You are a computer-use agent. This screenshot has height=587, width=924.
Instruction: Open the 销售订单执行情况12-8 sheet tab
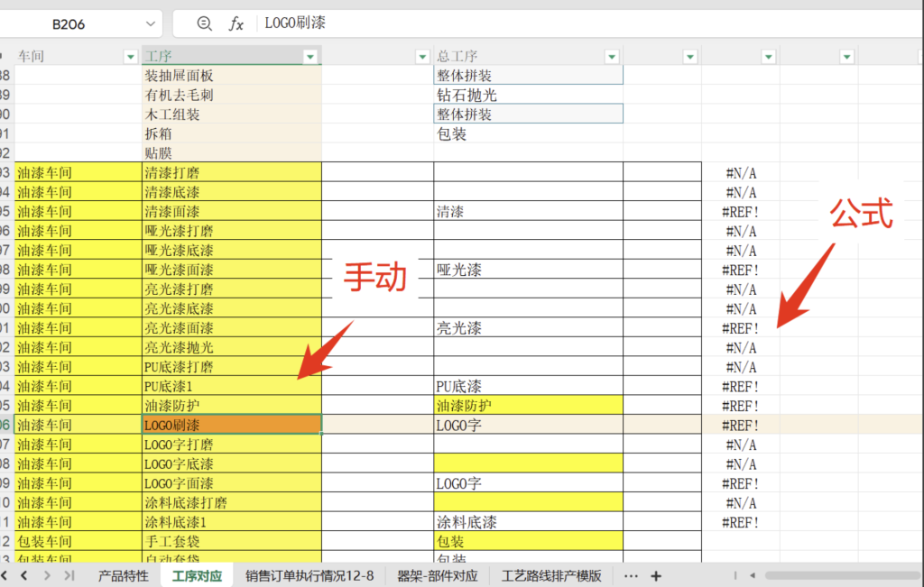coord(310,576)
